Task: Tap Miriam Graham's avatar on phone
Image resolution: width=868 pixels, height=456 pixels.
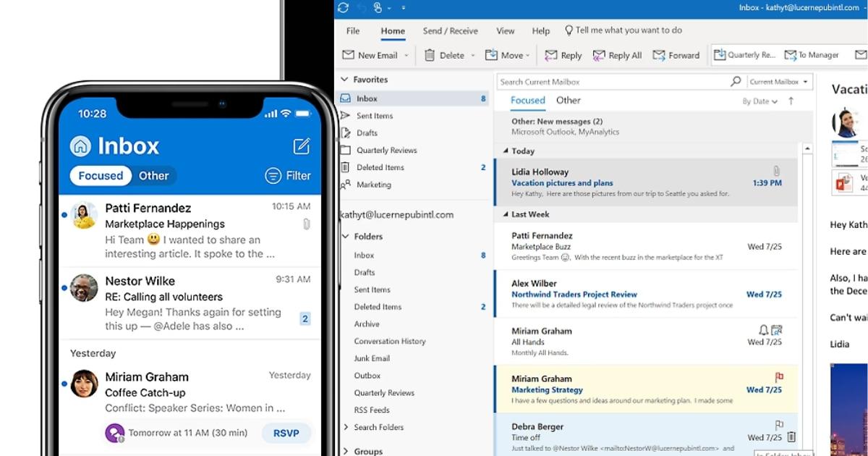Action: 84,384
